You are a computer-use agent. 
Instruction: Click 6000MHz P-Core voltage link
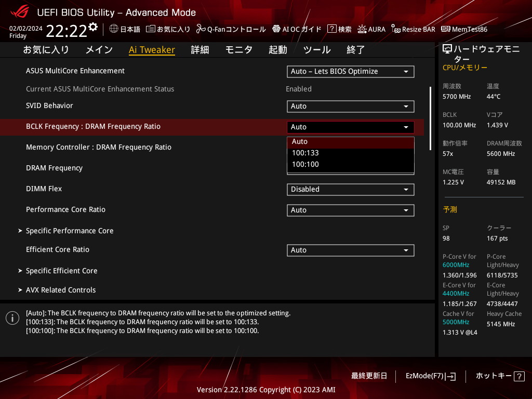point(456,265)
